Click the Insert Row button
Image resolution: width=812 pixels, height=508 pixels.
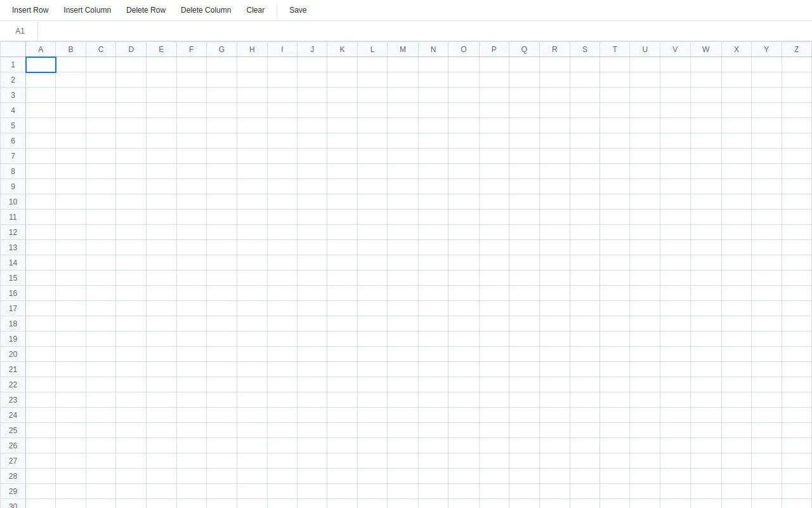point(30,10)
